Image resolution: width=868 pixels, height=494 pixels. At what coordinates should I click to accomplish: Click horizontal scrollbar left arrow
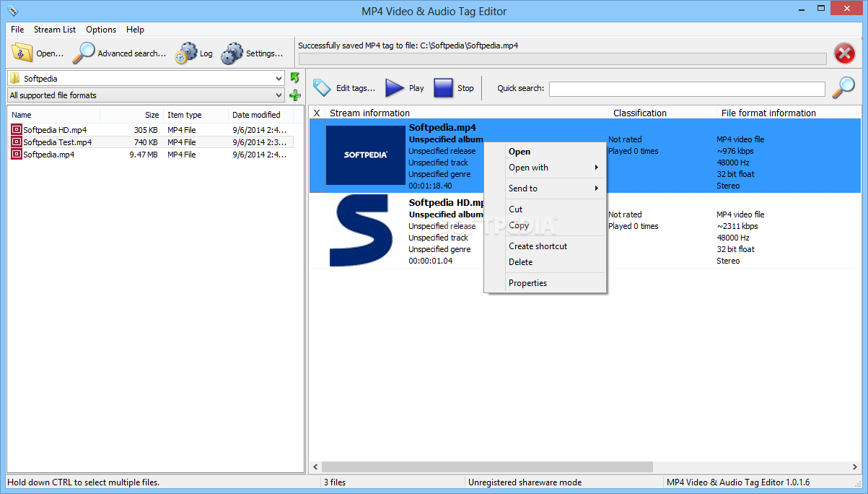coord(315,467)
